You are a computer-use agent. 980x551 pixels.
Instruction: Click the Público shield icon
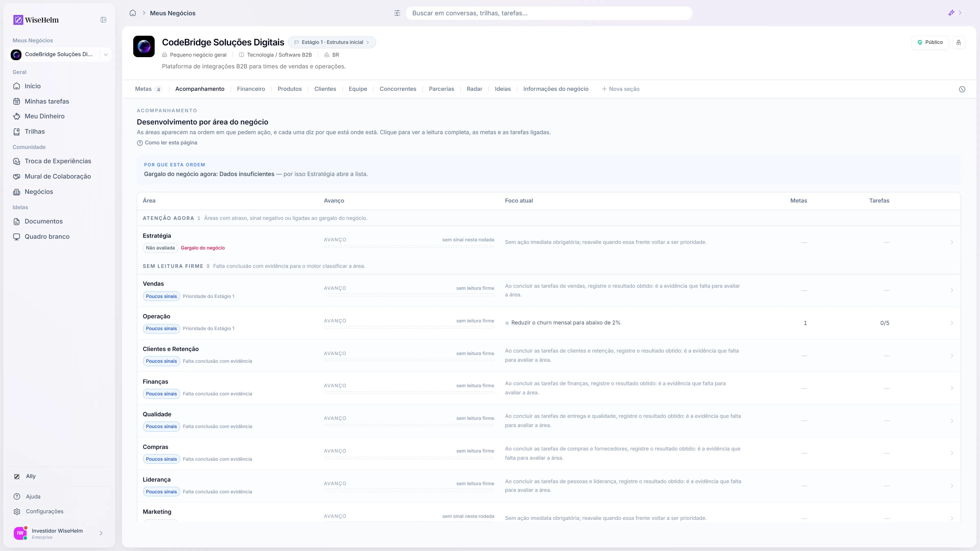pos(920,43)
